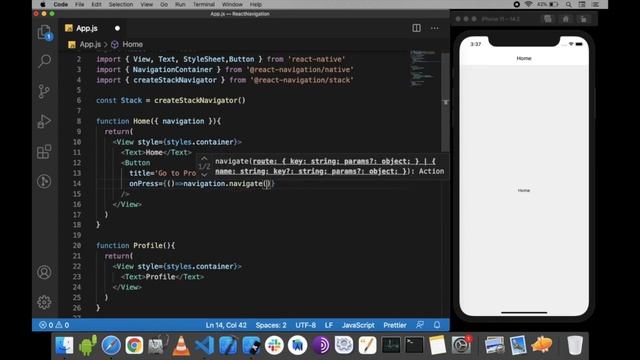Click Ln 14, Col 42 to go to a line

coord(226,325)
